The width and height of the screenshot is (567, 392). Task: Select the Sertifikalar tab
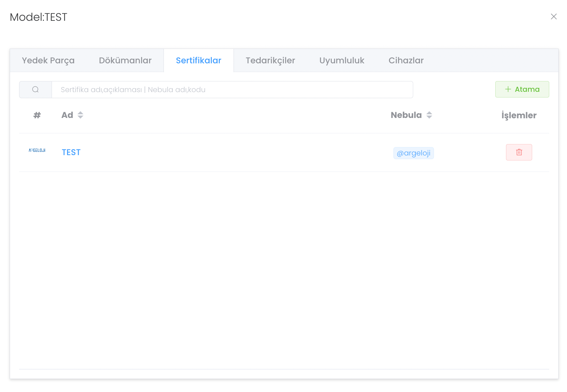[x=198, y=60]
